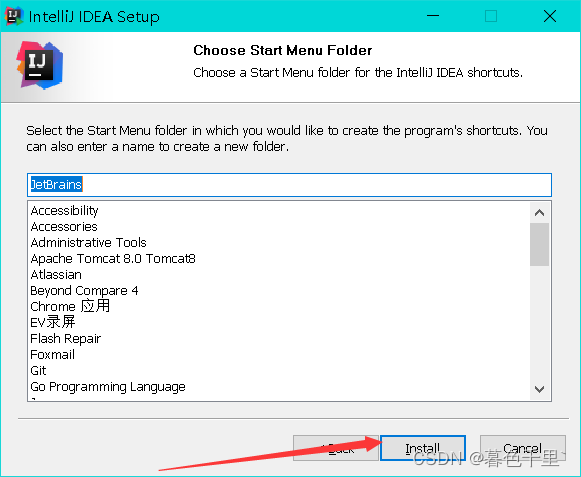Click the large IJ logo in header
Viewport: 581px width, 477px height.
click(x=40, y=65)
